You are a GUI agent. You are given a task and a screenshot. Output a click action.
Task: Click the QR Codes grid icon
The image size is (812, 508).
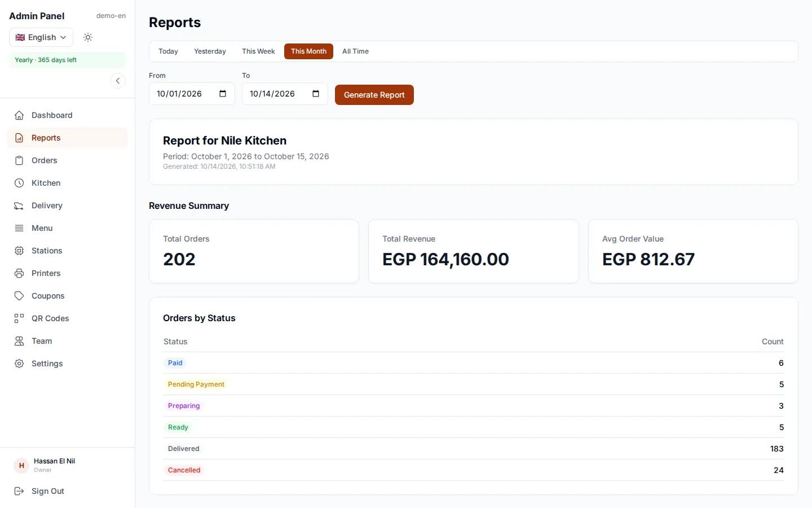click(x=19, y=318)
